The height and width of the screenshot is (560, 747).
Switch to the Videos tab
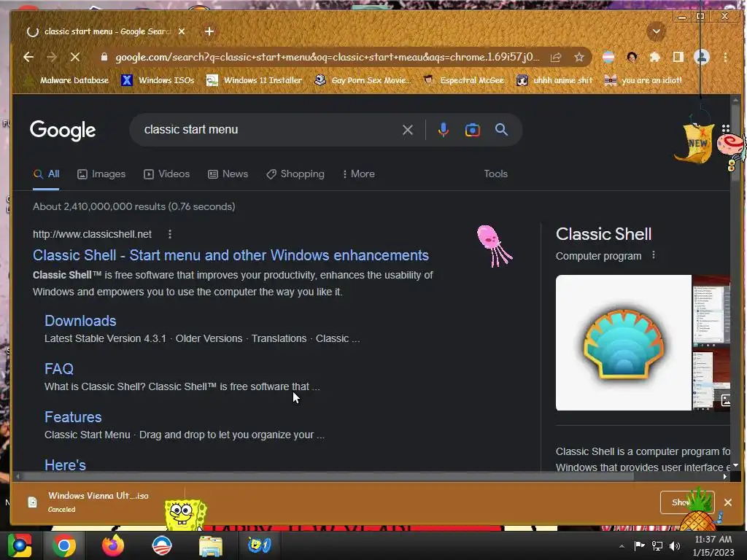[x=167, y=174]
